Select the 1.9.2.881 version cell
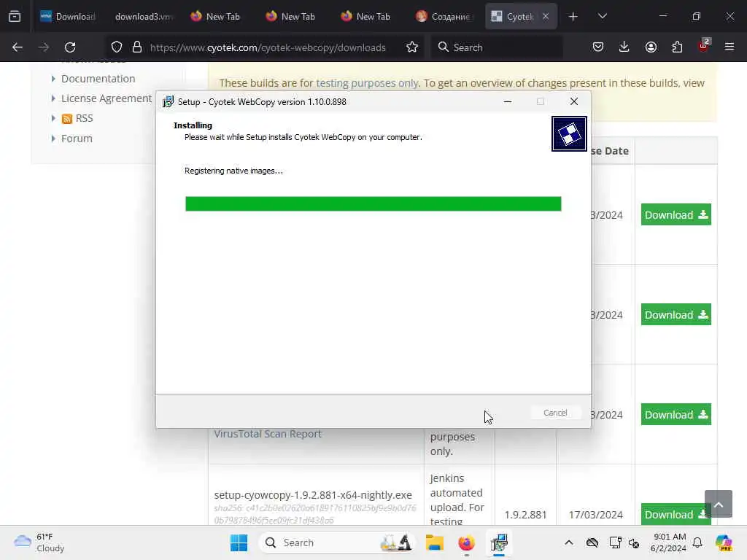747x560 pixels. point(525,515)
